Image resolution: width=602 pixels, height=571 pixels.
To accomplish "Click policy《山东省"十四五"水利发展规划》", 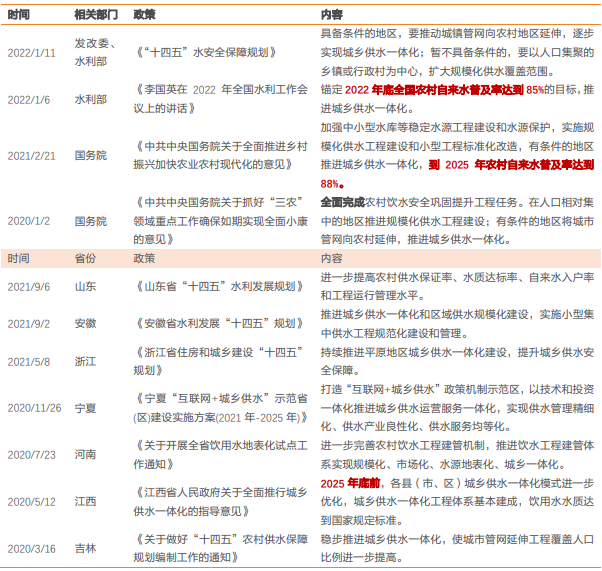I will [219, 286].
